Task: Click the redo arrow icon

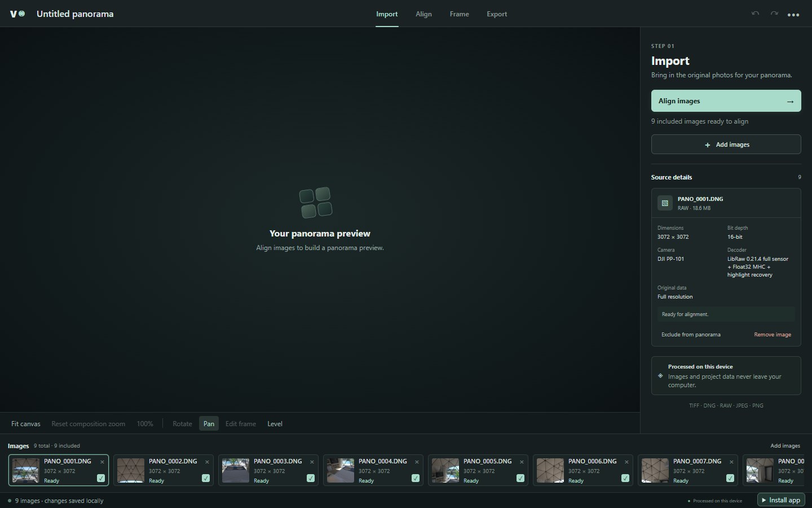Action: 774,14
